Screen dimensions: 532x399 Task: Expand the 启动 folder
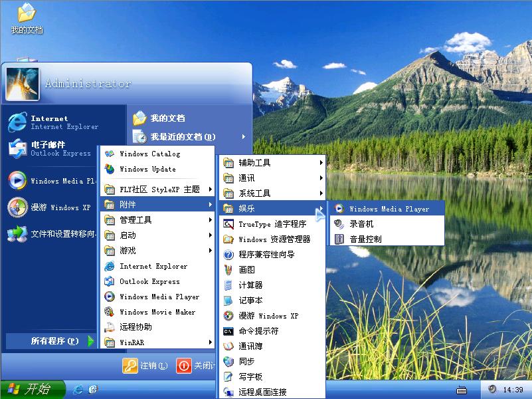157,235
